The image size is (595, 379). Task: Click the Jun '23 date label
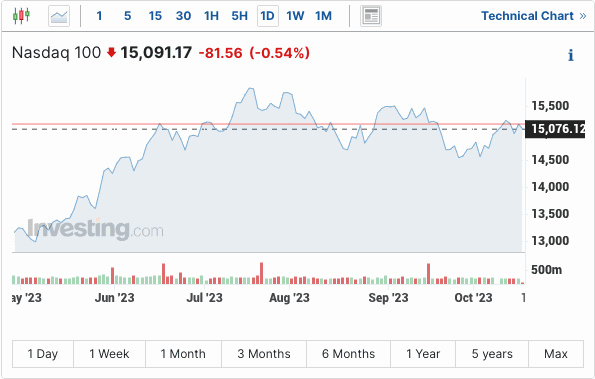(x=115, y=298)
